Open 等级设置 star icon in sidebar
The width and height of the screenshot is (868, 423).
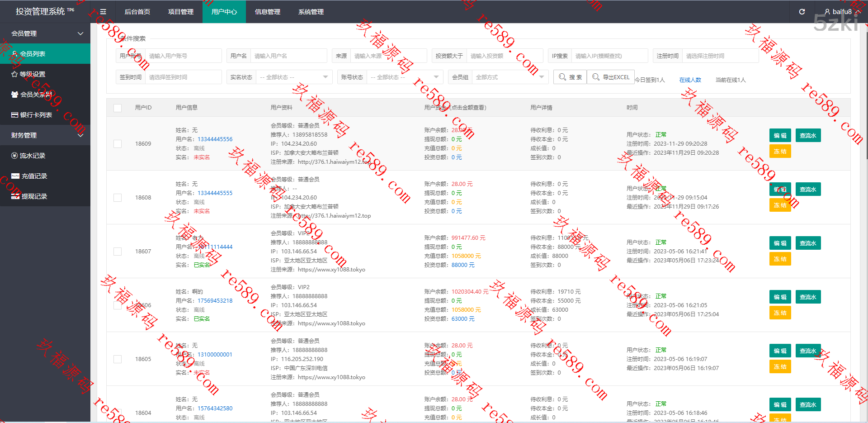point(14,74)
